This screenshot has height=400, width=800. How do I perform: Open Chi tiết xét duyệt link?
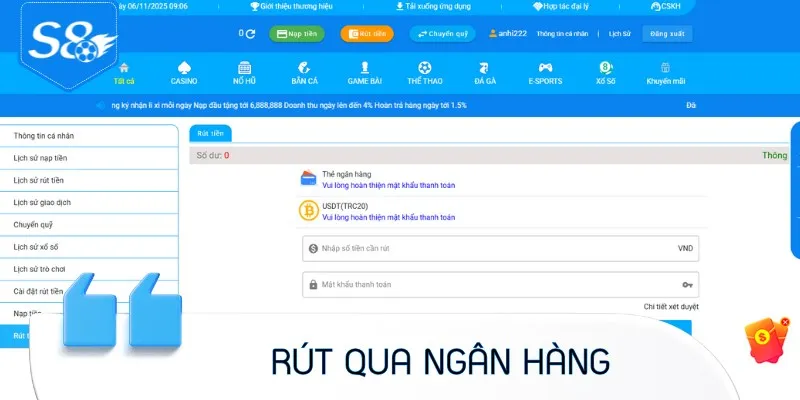(x=671, y=307)
